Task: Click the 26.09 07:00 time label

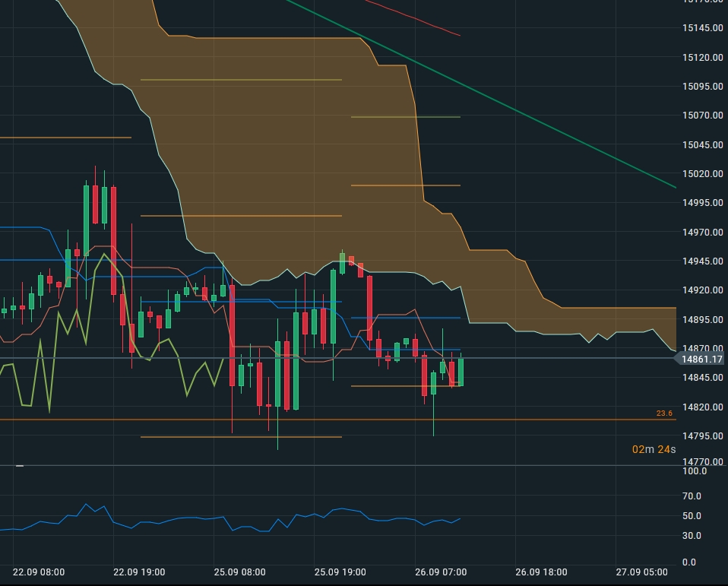Action: click(x=441, y=572)
